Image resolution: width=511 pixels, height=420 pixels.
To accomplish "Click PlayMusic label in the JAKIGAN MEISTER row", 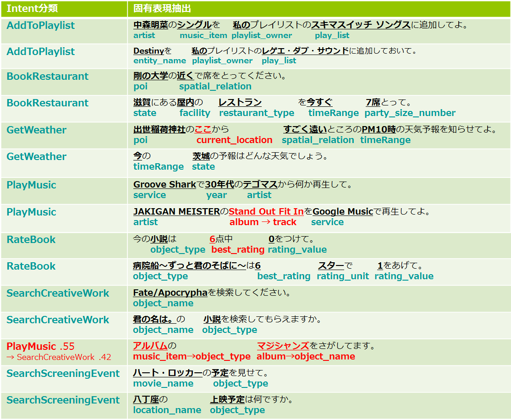I will point(31,212).
